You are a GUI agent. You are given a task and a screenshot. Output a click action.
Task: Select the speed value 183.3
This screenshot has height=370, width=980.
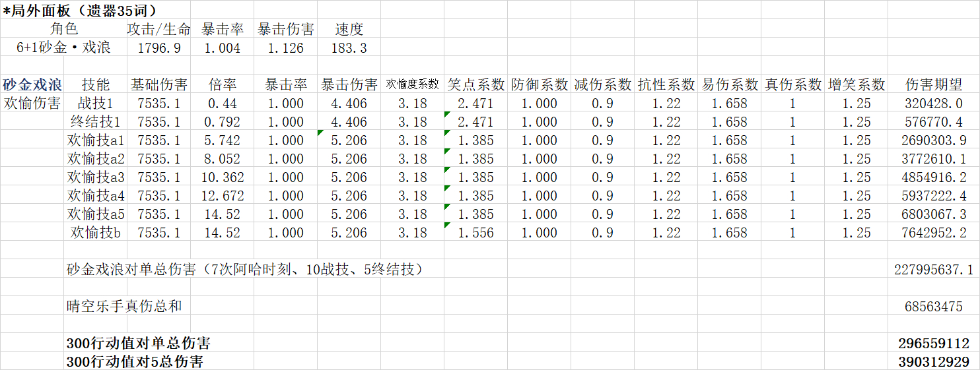tap(349, 47)
